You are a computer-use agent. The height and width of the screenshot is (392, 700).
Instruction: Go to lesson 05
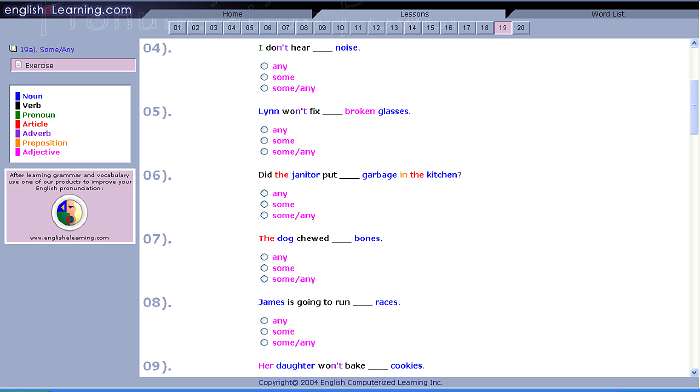coord(250,28)
